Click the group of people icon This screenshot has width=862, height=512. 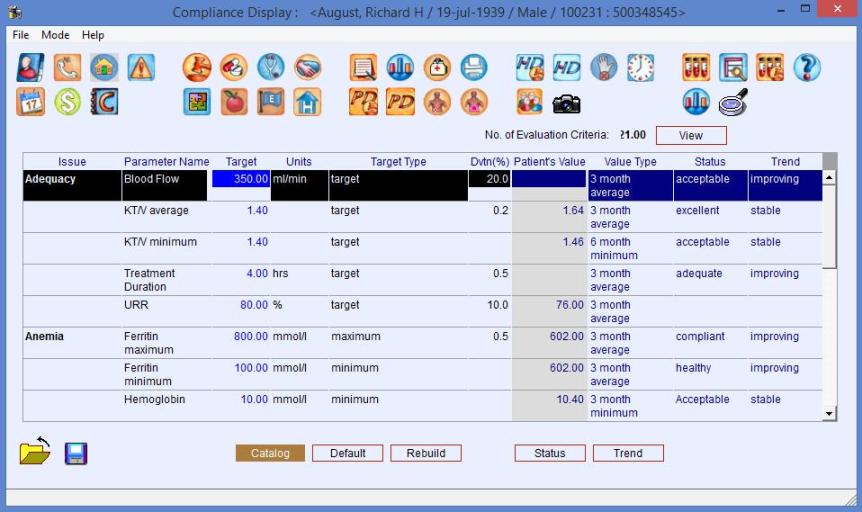pos(530,102)
